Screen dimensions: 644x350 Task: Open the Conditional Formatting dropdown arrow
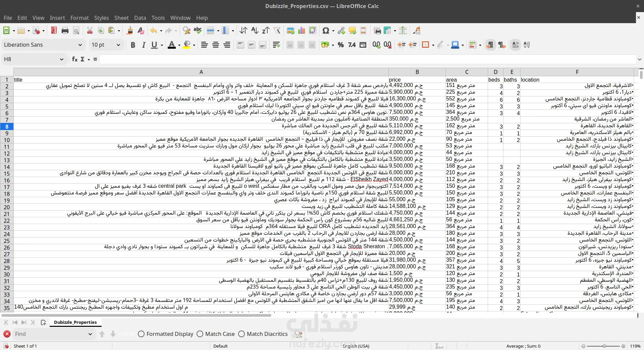(x=480, y=45)
